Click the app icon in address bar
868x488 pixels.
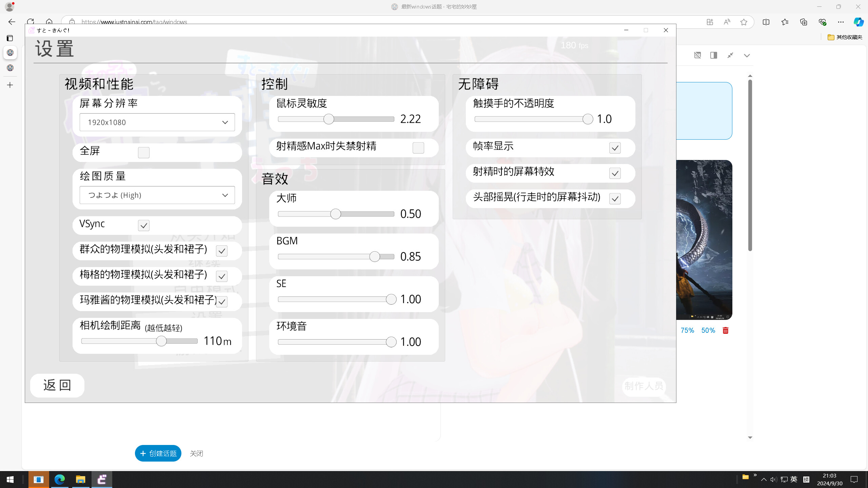[x=710, y=22]
